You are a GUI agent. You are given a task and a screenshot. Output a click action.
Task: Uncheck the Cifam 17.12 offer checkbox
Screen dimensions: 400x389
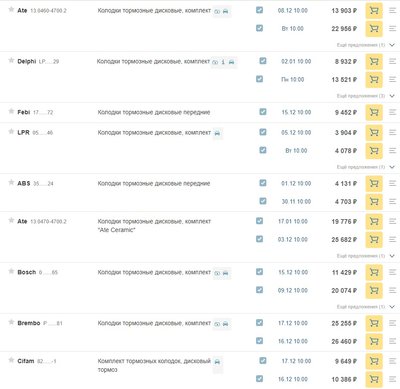tap(263, 360)
